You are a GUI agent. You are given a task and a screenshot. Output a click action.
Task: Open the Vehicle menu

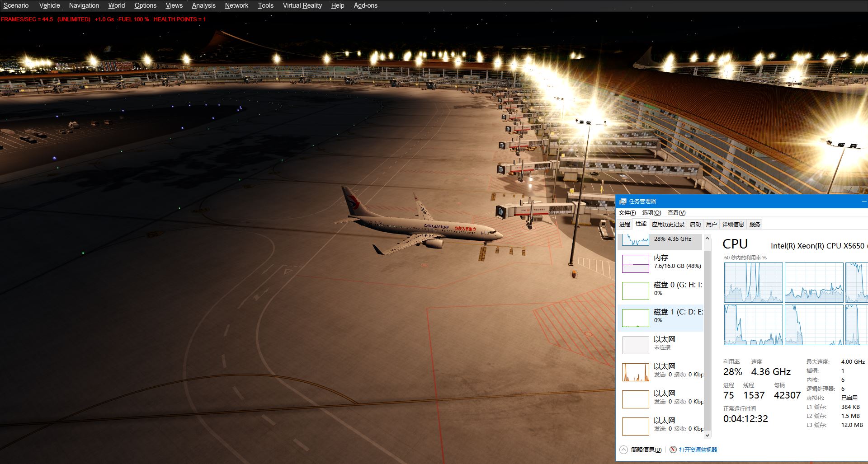[x=49, y=5]
